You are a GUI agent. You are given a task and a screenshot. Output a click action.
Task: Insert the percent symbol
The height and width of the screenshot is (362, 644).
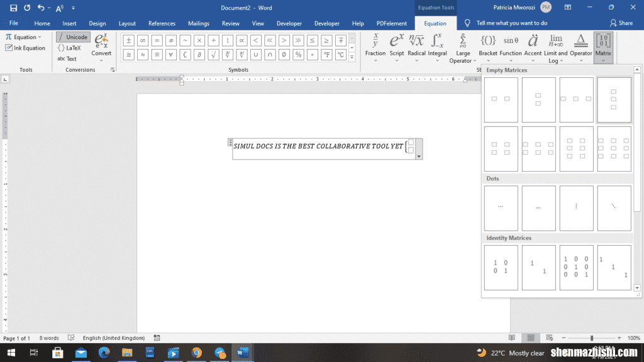(298, 55)
